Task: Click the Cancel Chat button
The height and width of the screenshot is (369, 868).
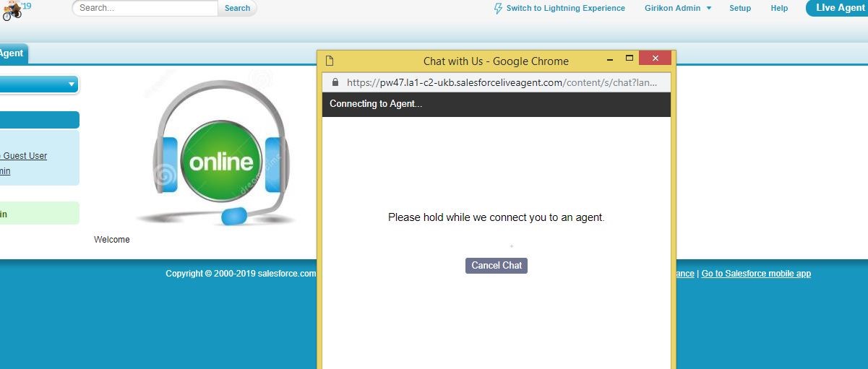Action: [497, 266]
